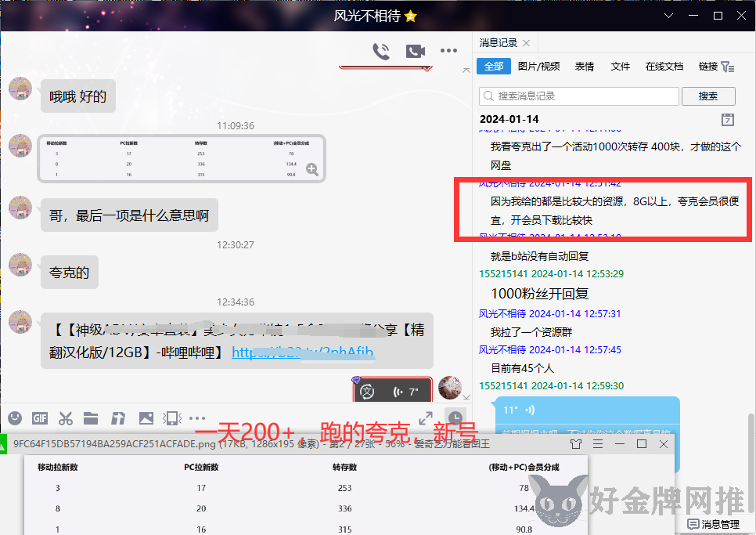Click the 转存数 header in the image viewer
756x535 pixels.
pos(344,467)
